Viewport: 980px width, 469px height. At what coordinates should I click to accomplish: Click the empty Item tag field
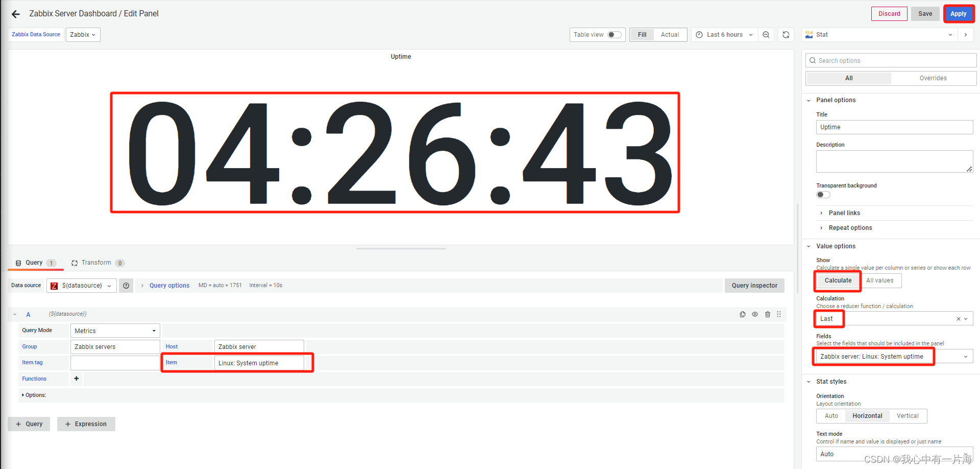pyautogui.click(x=115, y=363)
